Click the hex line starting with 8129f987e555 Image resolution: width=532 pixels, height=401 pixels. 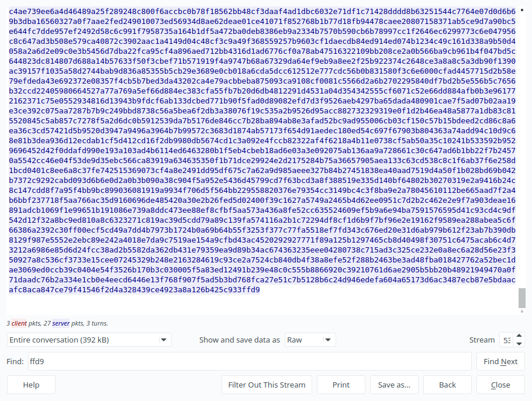[262, 240]
